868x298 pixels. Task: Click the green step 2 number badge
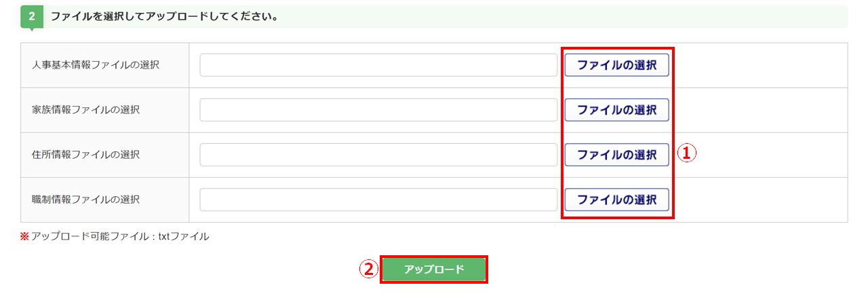32,16
